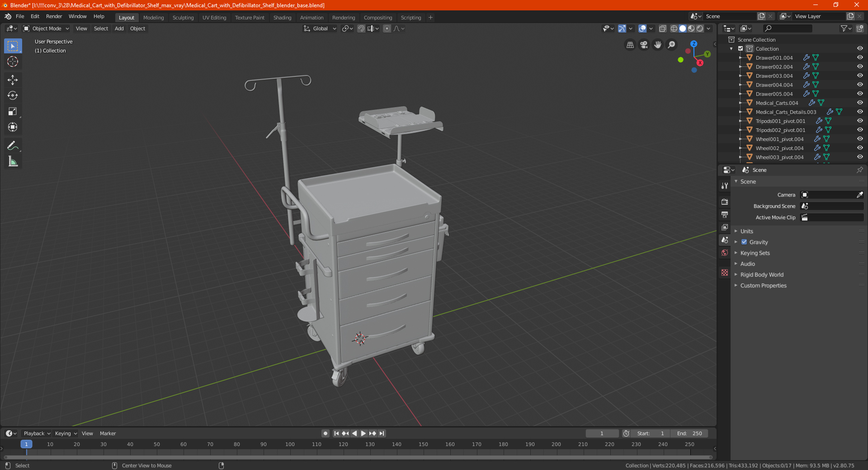Switch to the Modeling workspace tab
868x470 pixels.
[x=153, y=18]
